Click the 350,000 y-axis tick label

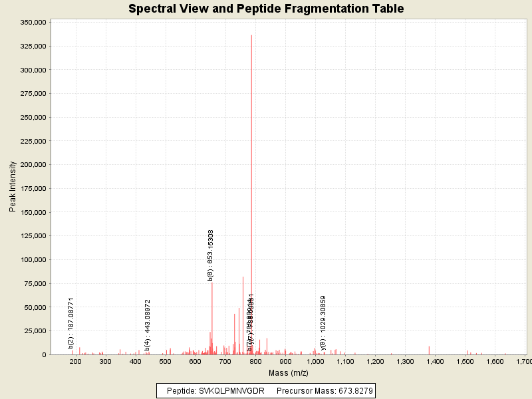(31, 22)
